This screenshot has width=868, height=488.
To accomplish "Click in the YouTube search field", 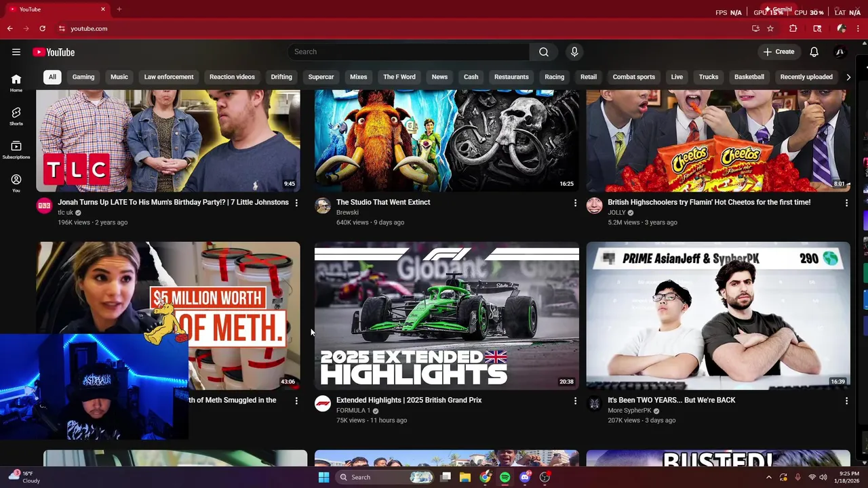I will click(409, 52).
